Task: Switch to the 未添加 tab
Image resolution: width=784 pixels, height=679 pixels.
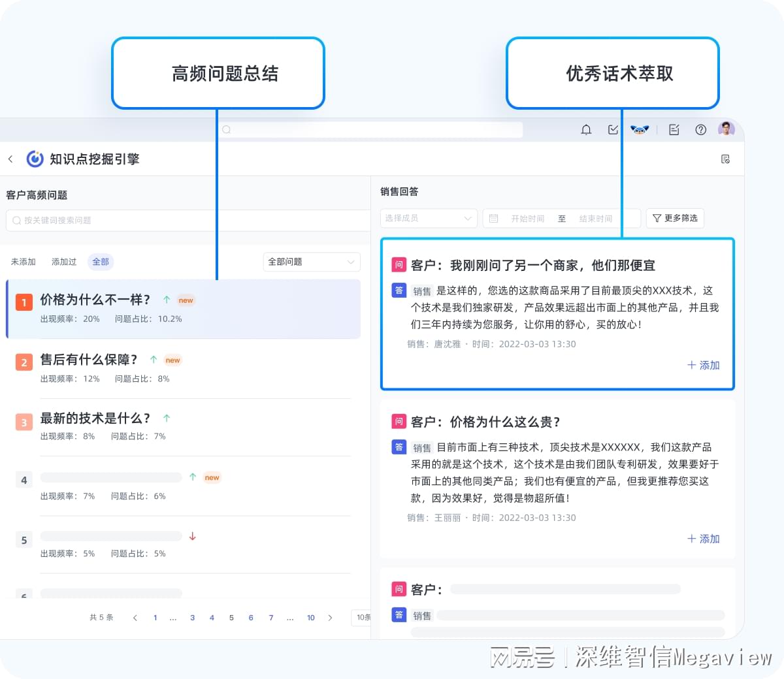Action: [23, 261]
